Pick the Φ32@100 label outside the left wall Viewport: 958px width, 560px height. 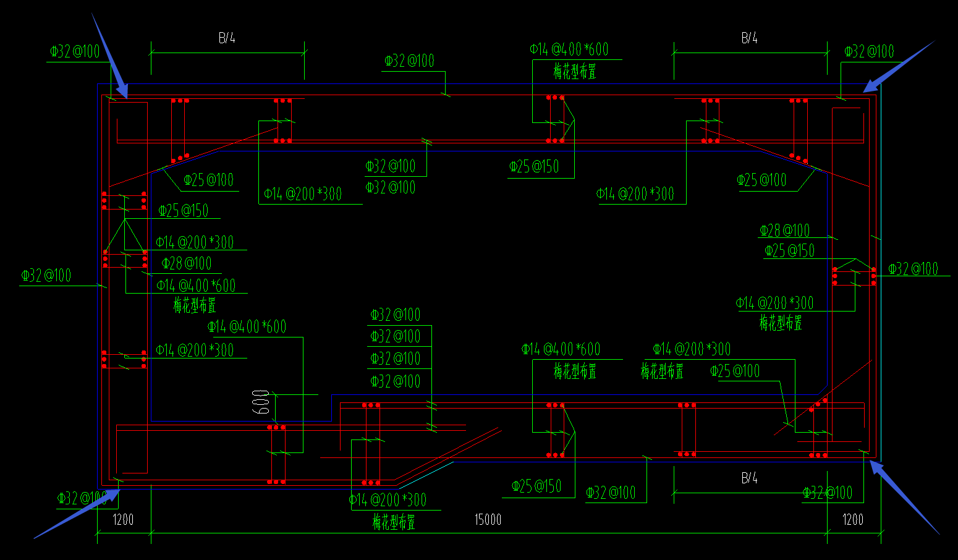pos(46,276)
